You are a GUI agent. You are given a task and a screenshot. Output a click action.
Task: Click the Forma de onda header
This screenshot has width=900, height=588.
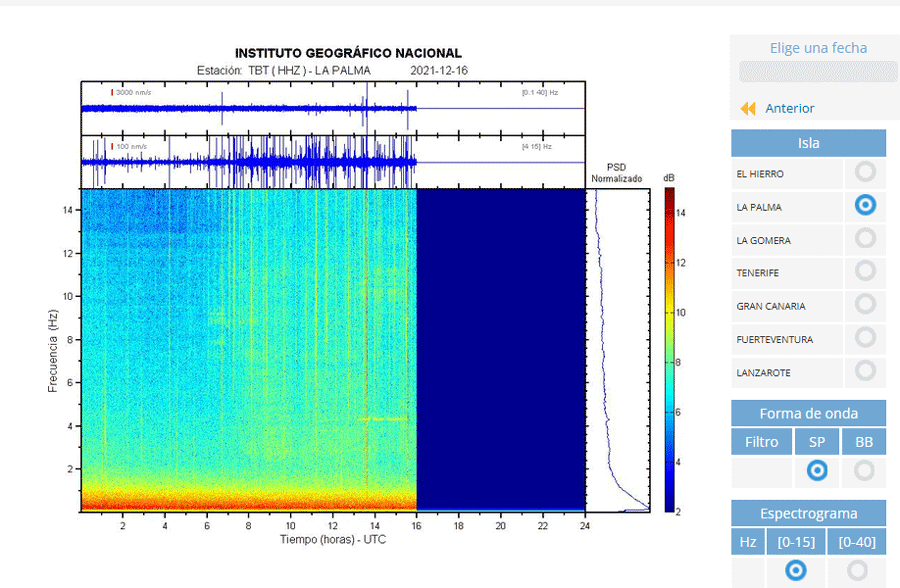coord(808,413)
